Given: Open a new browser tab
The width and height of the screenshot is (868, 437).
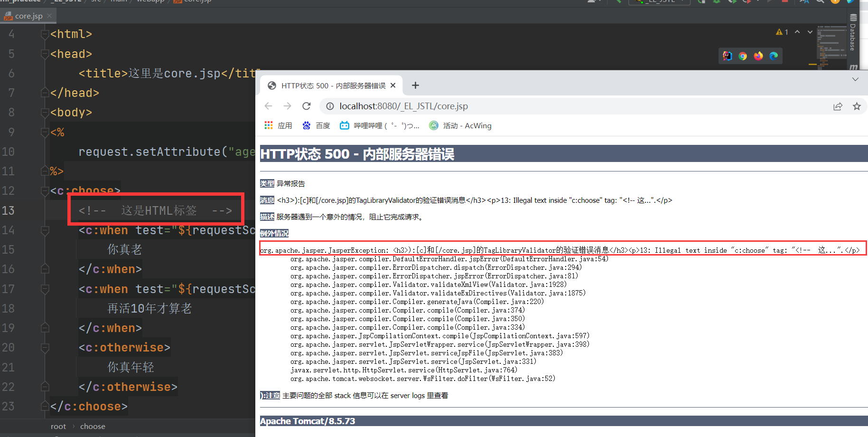Looking at the screenshot, I should point(415,85).
